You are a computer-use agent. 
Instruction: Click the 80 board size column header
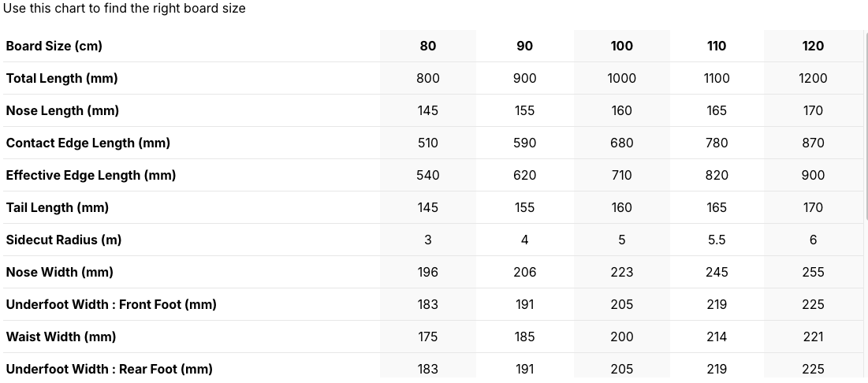(x=427, y=46)
